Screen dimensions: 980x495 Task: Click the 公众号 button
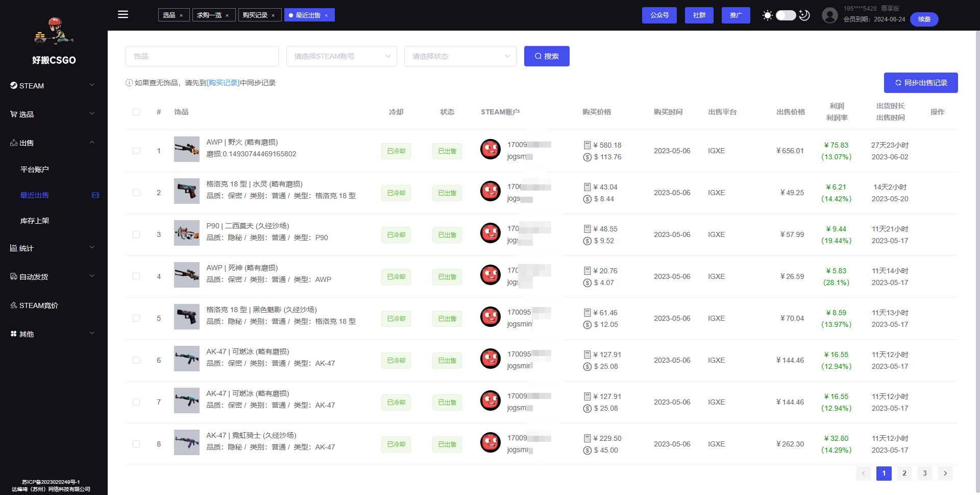pyautogui.click(x=659, y=15)
